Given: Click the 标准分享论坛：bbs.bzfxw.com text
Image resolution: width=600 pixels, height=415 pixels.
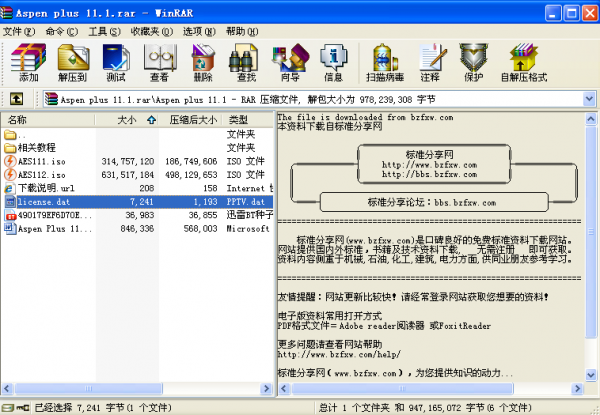Looking at the screenshot, I should (x=432, y=202).
